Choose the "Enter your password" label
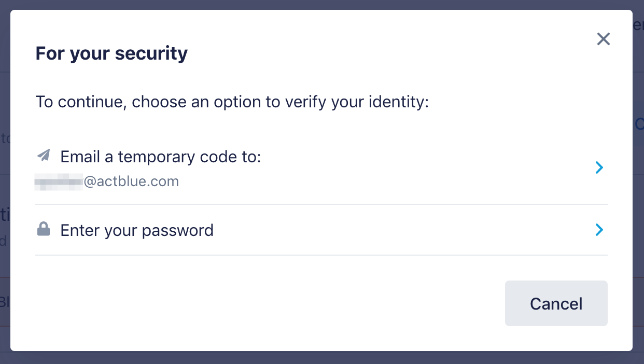This screenshot has width=644, height=364. pyautogui.click(x=137, y=230)
